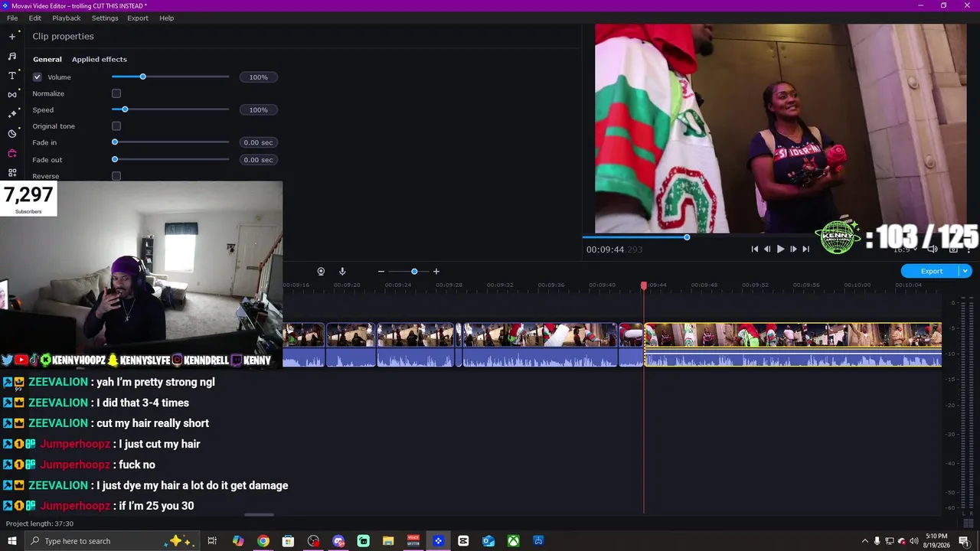Open the More tools grid icon
This screenshot has width=980, height=551.
point(11,172)
